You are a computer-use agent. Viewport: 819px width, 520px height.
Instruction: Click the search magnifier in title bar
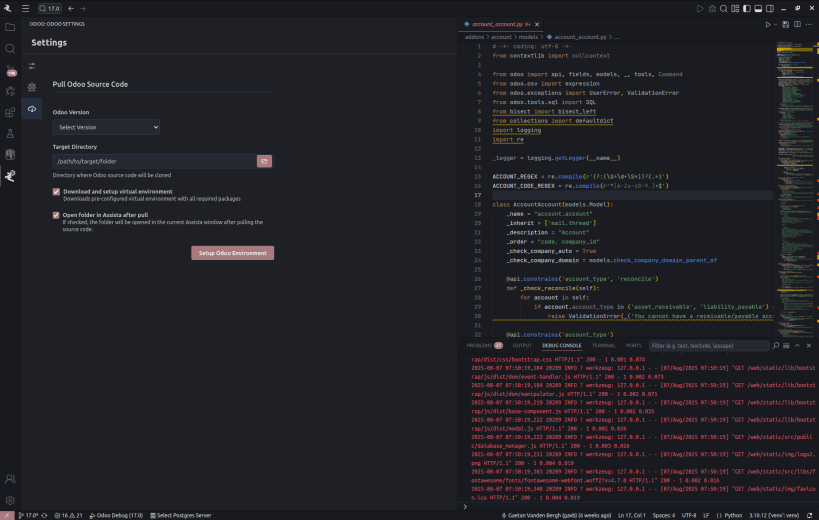[x=723, y=8]
